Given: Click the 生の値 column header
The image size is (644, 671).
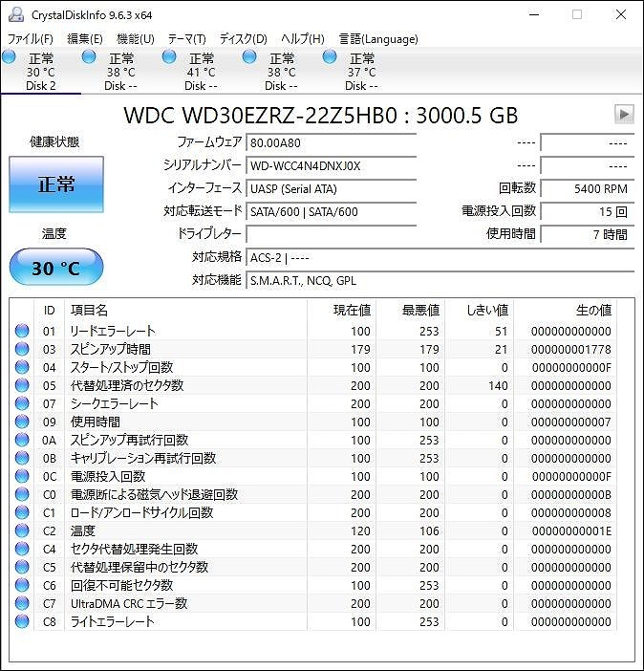Looking at the screenshot, I should pos(565,311).
